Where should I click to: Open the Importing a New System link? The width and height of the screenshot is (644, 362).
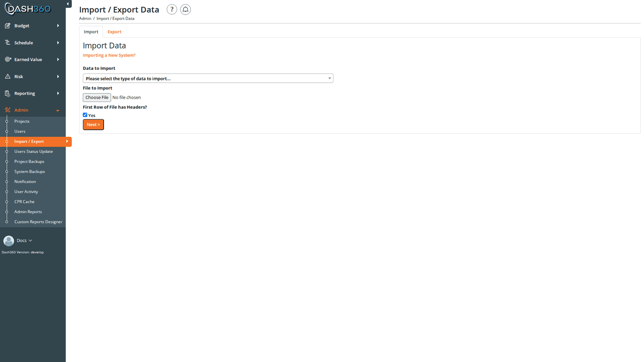(x=109, y=55)
